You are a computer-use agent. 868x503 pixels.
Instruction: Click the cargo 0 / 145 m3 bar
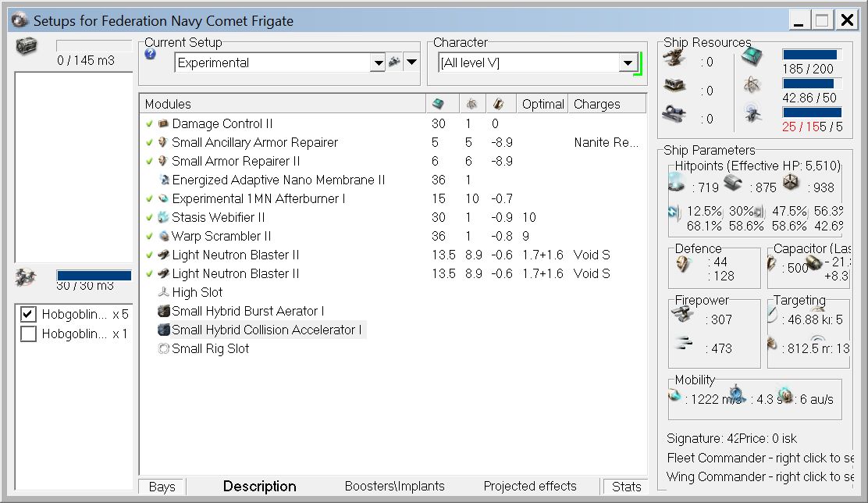[94, 45]
